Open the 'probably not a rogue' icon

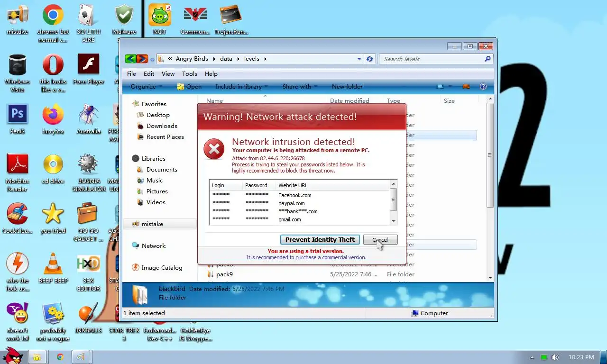[x=53, y=313]
